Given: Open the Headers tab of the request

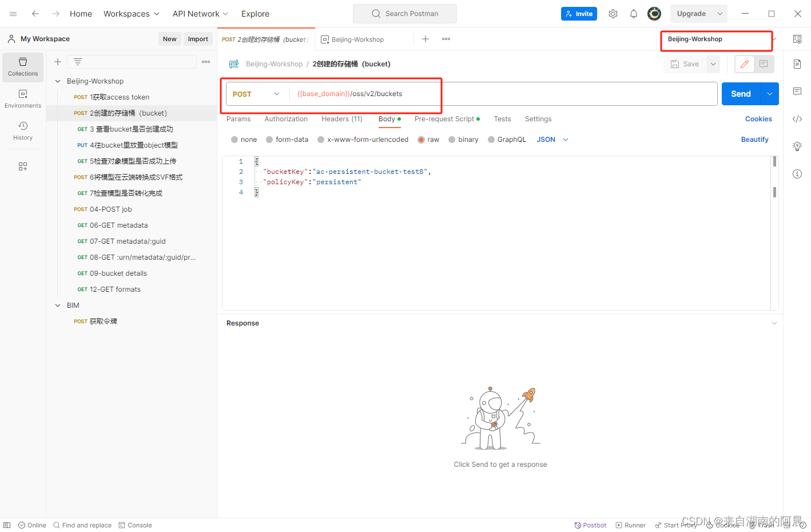Looking at the screenshot, I should 341,119.
